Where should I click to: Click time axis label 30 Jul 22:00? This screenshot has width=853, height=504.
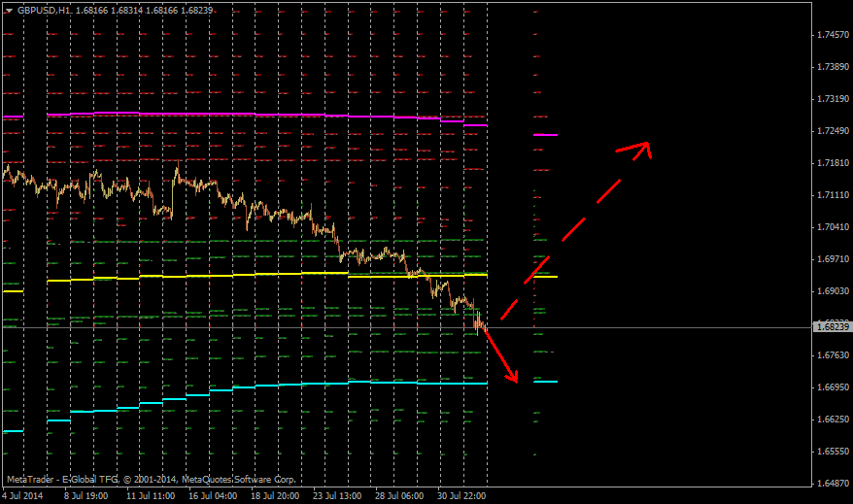(461, 496)
